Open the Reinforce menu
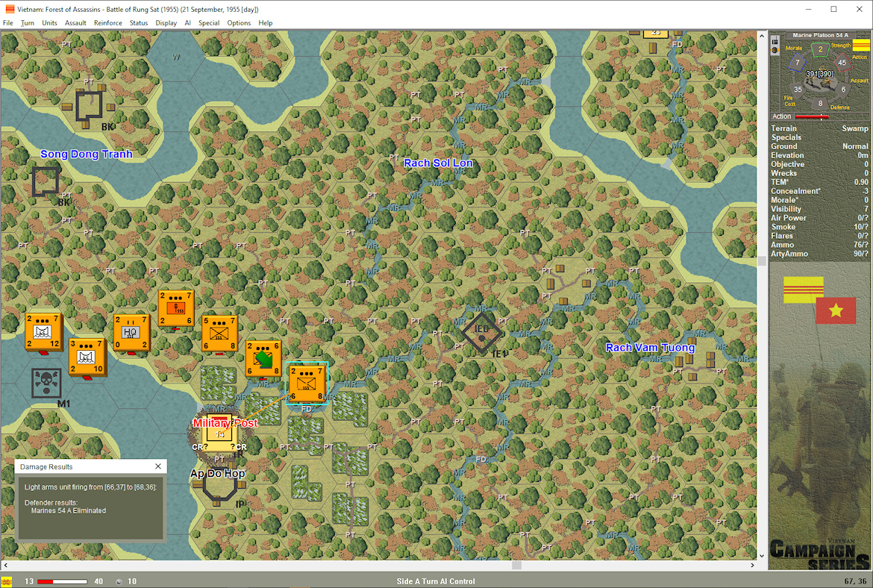 point(108,23)
